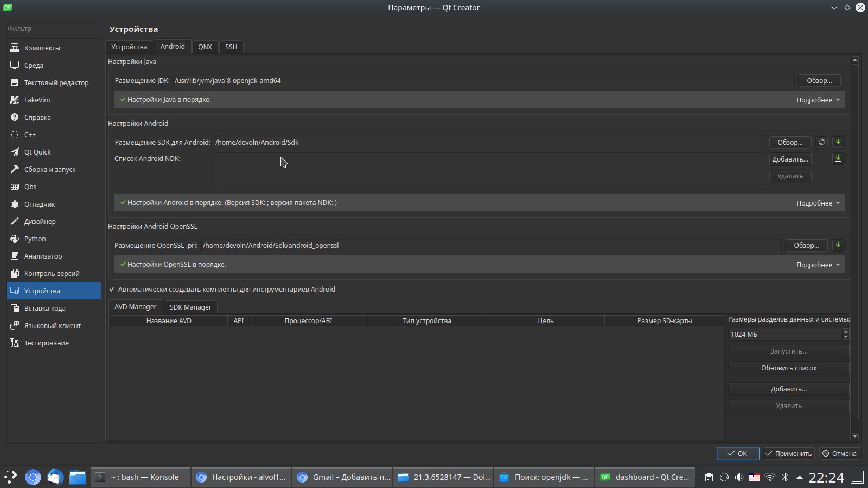Open C++ settings category
This screenshot has width=868, height=488.
coord(54,134)
